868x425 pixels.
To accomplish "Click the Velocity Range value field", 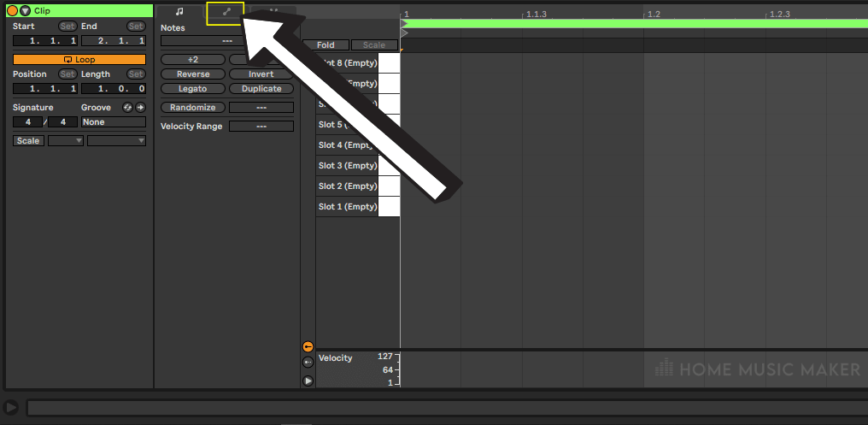I will click(261, 127).
